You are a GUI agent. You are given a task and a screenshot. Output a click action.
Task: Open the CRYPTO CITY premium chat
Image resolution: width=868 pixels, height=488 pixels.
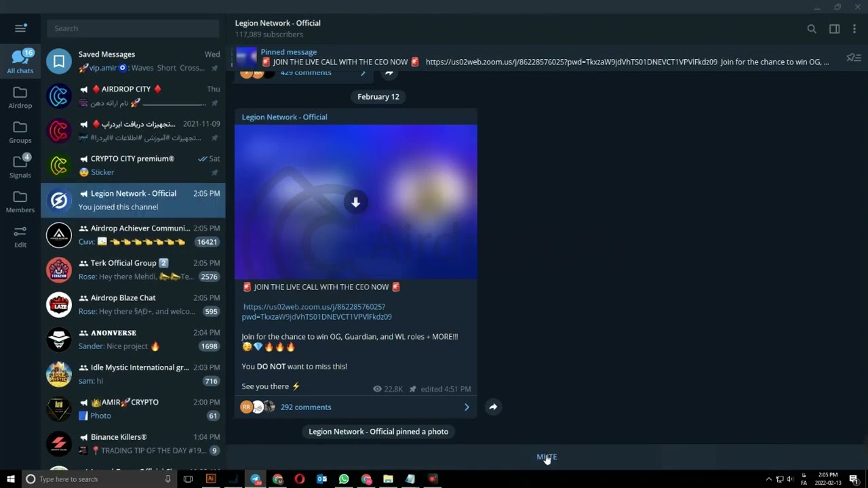click(133, 165)
